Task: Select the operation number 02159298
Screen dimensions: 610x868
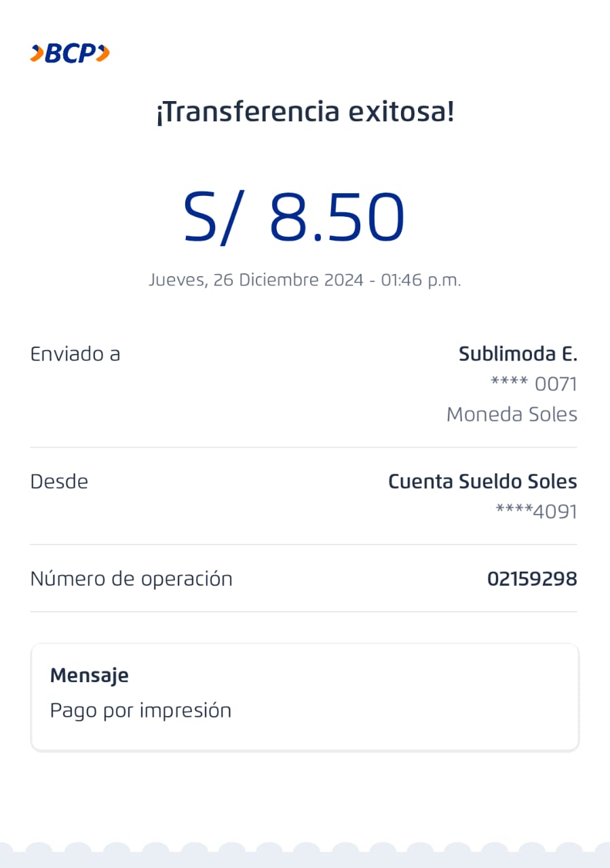Action: pos(532,579)
